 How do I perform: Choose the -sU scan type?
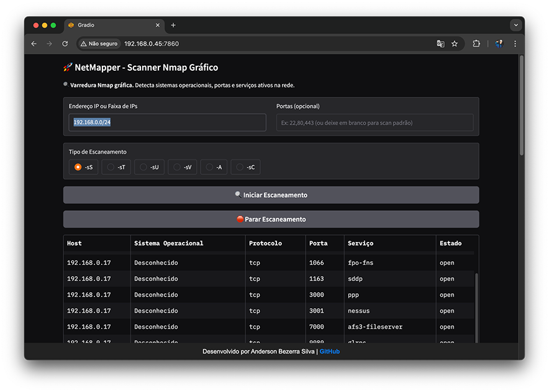(150, 167)
